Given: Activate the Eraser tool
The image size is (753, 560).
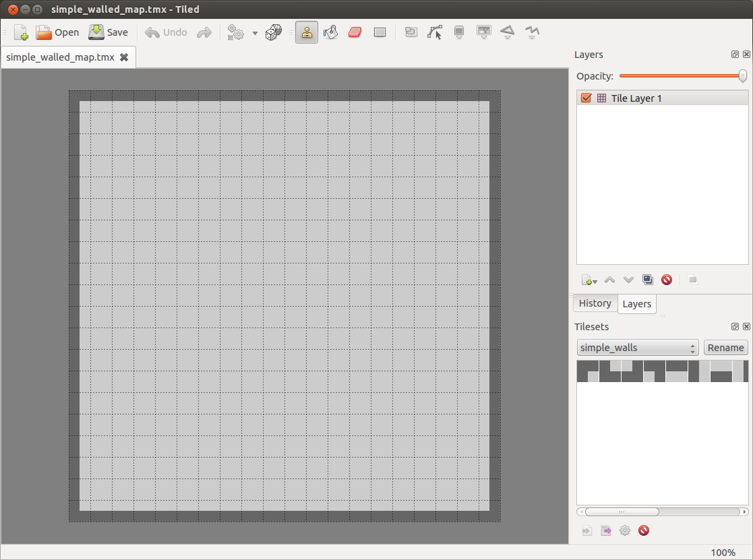Looking at the screenshot, I should [x=355, y=32].
